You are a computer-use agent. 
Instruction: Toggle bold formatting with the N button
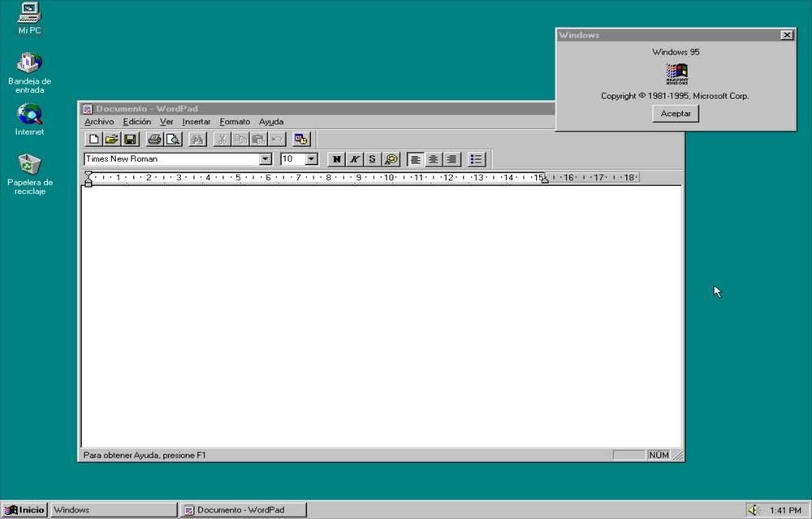pos(336,158)
